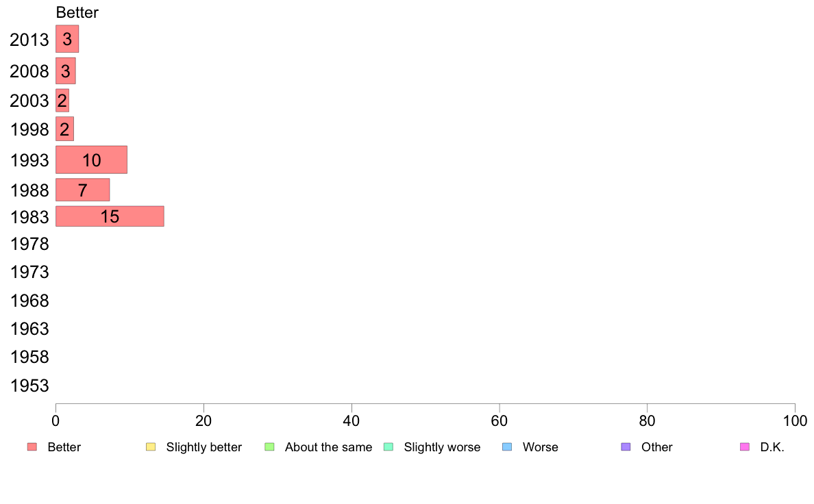Viewport: 814px width, 504px height.
Task: Click the 1978 year label
Action: pyautogui.click(x=29, y=244)
